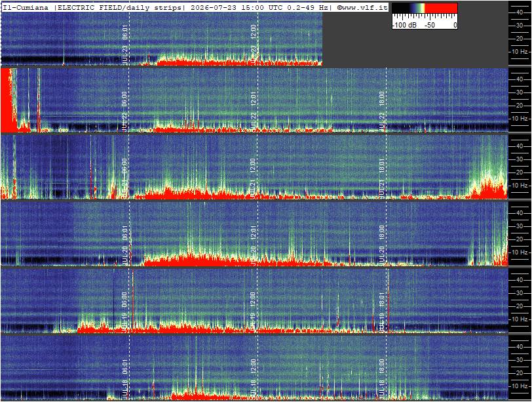532x402 pixels.
Task: Click the I1-Cumiana station title
Action: (26, 7)
